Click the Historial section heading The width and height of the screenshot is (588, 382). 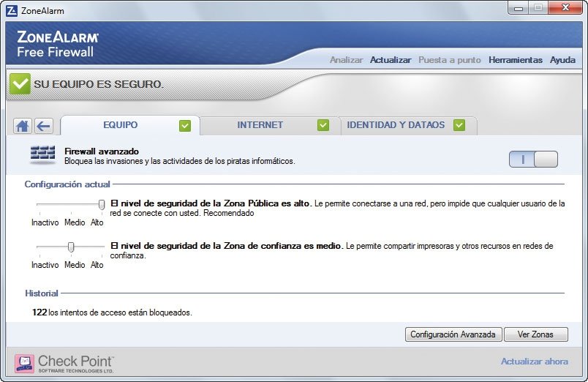click(x=41, y=293)
